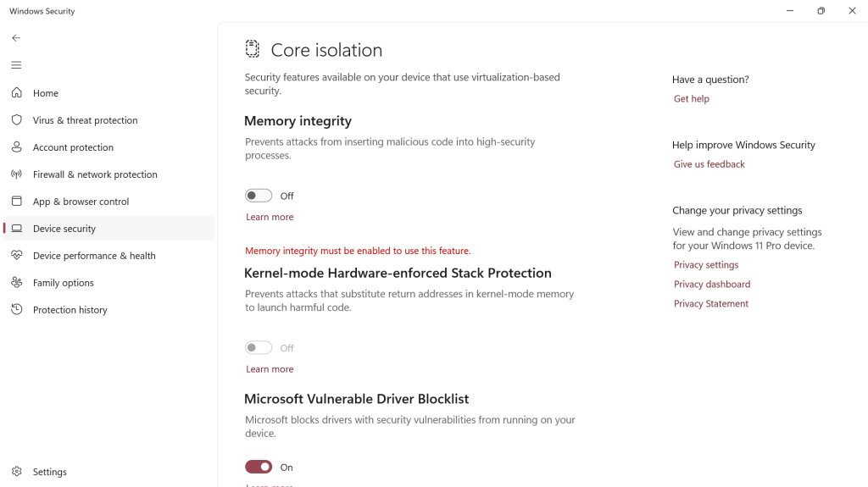Screen dimensions: 868x487
Task: Toggle the hamburger navigation menu
Action: tap(16, 65)
